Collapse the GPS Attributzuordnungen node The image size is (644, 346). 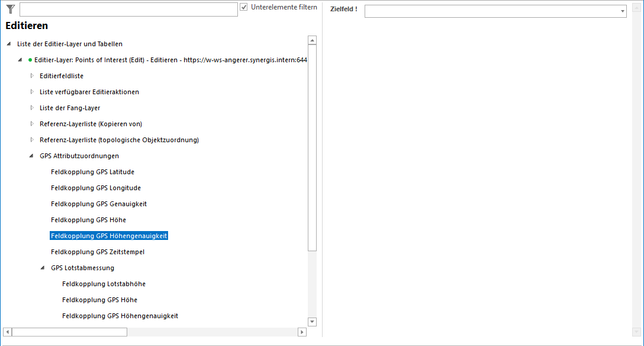[x=31, y=156]
